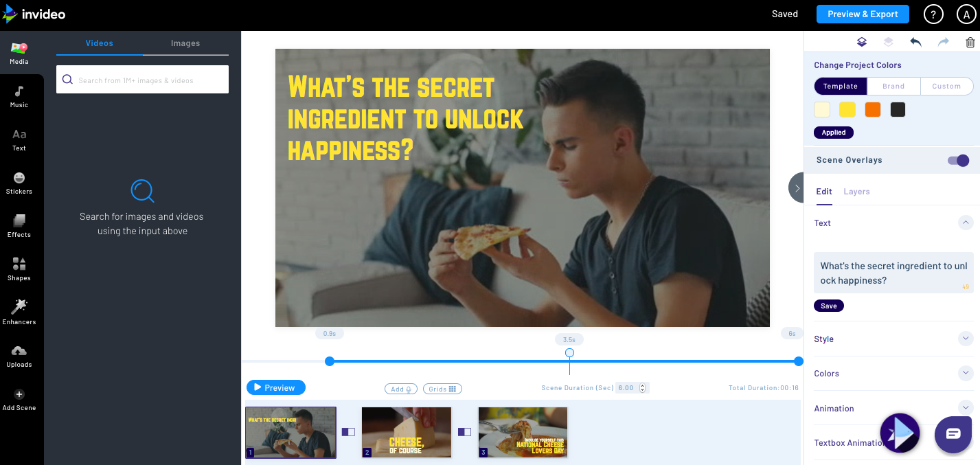980x465 pixels.
Task: Toggle transition between scene 2 and 3
Action: coord(465,432)
